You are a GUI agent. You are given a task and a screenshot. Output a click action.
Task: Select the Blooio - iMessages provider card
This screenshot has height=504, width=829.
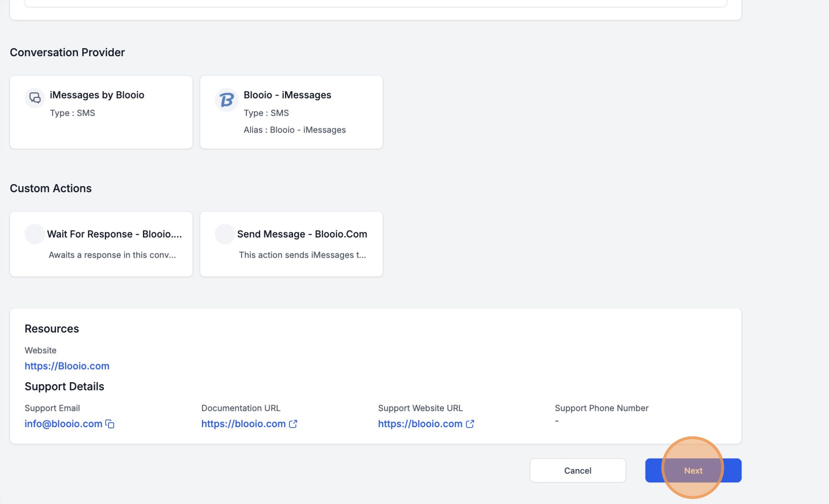pyautogui.click(x=291, y=112)
